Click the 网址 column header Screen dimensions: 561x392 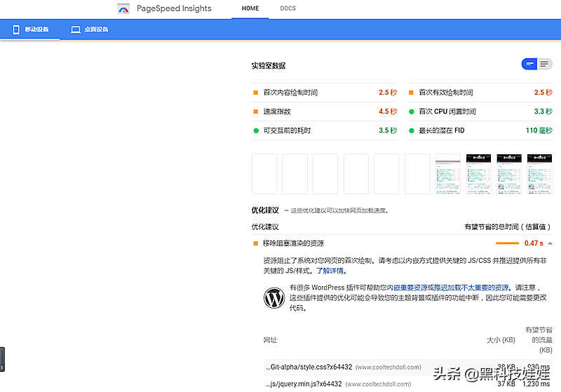click(x=270, y=340)
